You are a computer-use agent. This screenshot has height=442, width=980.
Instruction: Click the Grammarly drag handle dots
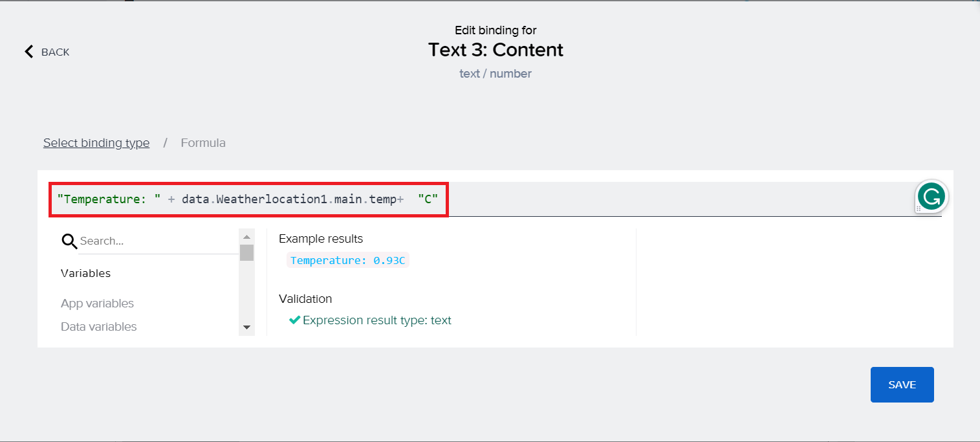coord(918,209)
